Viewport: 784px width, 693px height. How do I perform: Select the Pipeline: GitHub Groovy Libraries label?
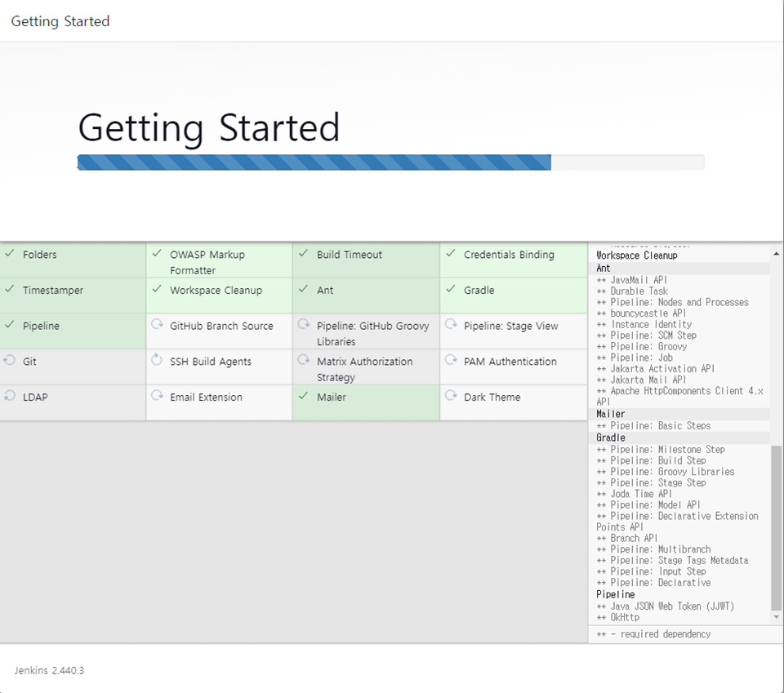click(373, 334)
